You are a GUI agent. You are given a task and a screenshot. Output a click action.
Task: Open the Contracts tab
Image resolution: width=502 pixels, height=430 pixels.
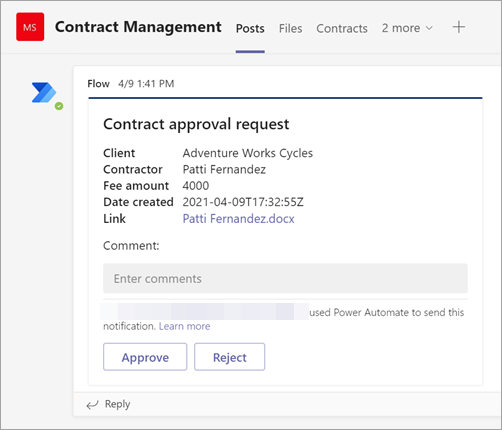(342, 28)
